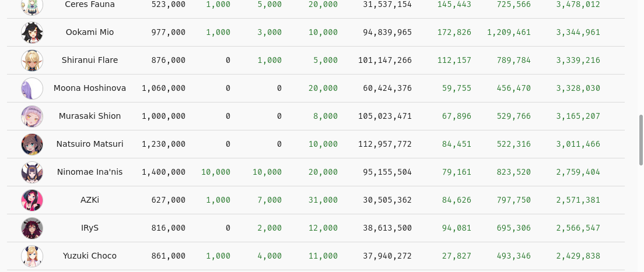Click Ceres Fauna's avatar icon

click(32, 6)
